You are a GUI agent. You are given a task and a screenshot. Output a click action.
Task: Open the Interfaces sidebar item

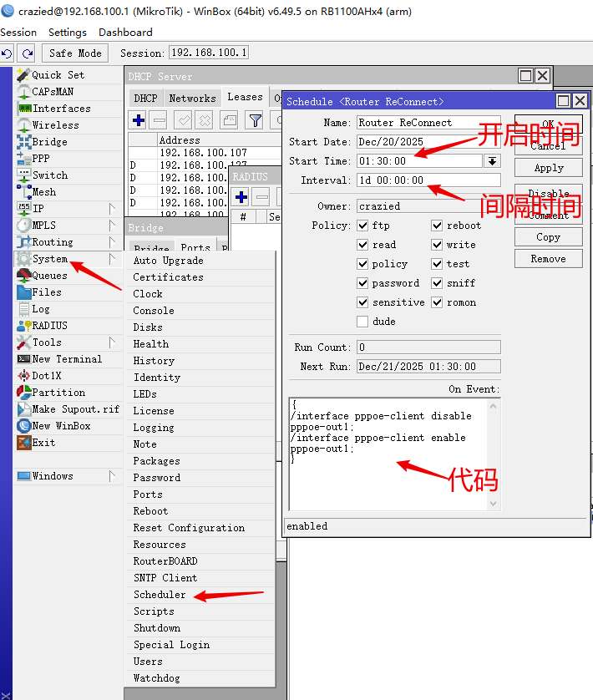pos(60,108)
